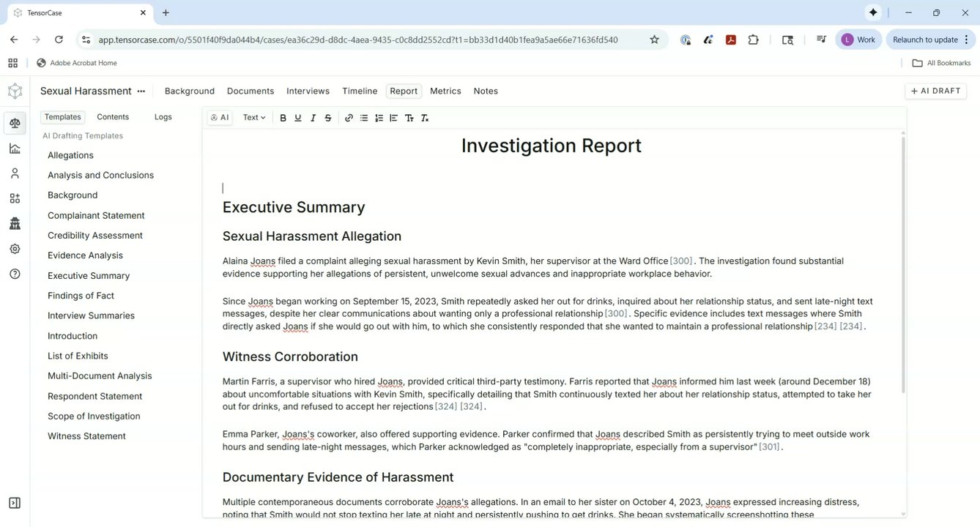Image resolution: width=980 pixels, height=527 pixels.
Task: Choose the Evidence Analysis template
Action: [85, 255]
